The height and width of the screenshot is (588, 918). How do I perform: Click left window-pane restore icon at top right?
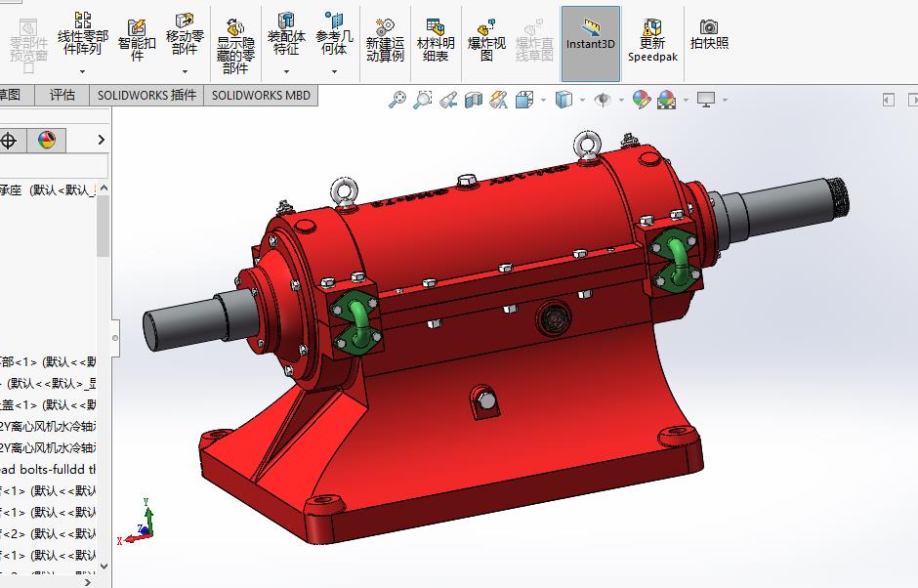click(x=888, y=101)
